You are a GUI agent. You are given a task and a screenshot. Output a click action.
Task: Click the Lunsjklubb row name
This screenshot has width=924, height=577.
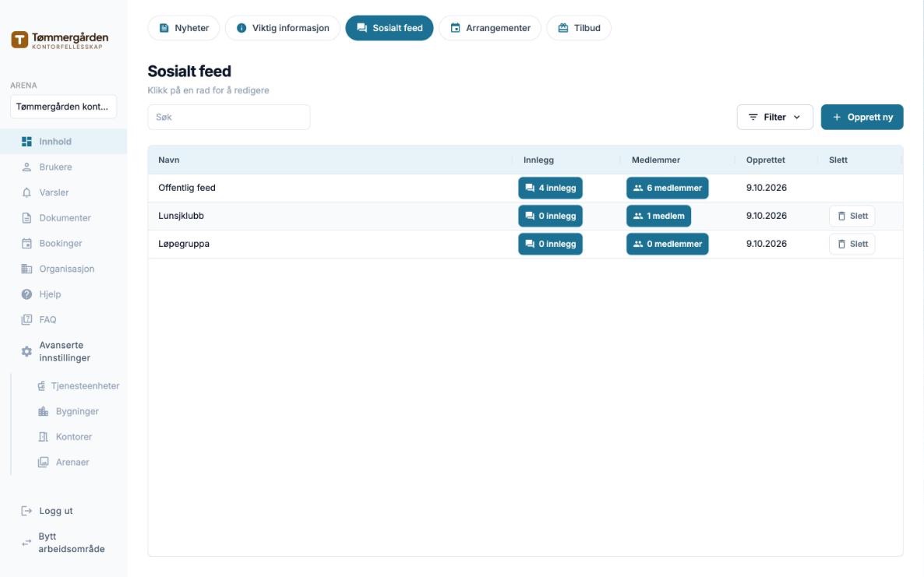[x=181, y=216]
